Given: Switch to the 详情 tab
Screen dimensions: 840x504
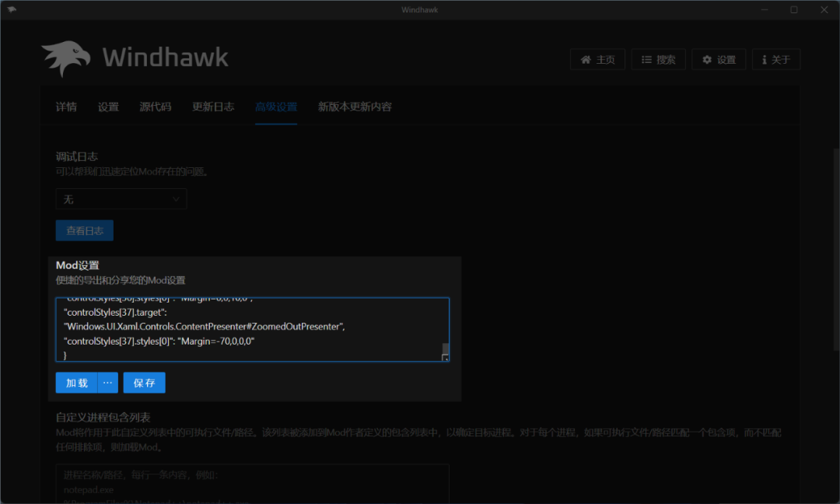Looking at the screenshot, I should pyautogui.click(x=66, y=107).
